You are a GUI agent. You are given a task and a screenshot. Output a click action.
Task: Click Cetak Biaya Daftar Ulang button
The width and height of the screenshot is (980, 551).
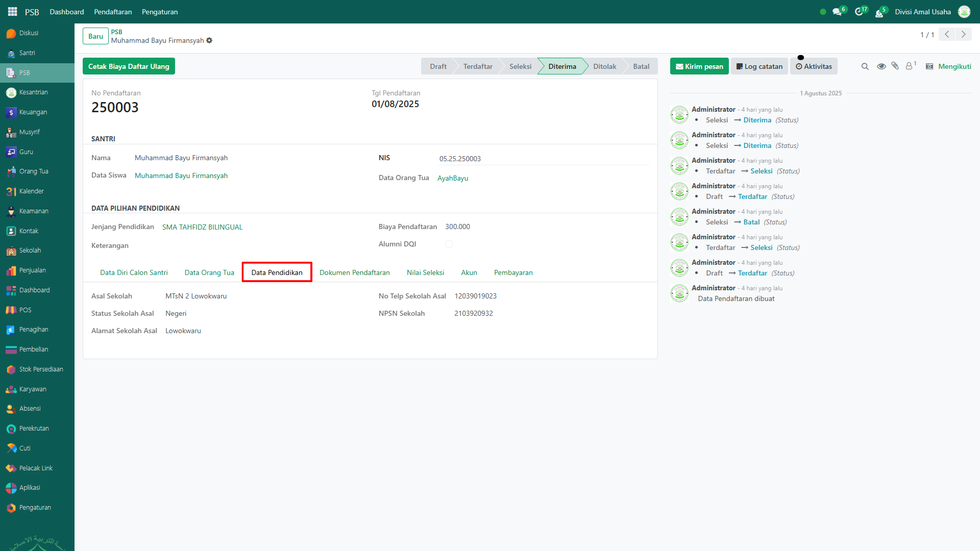(129, 66)
